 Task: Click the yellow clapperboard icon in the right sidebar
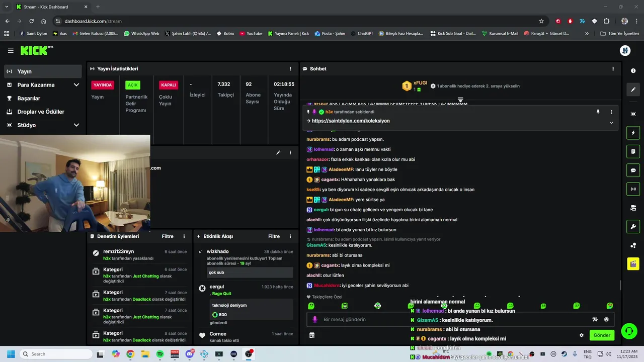coord(633,263)
